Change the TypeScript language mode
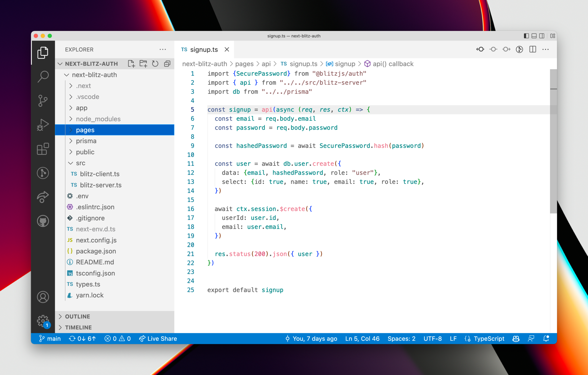 489,339
